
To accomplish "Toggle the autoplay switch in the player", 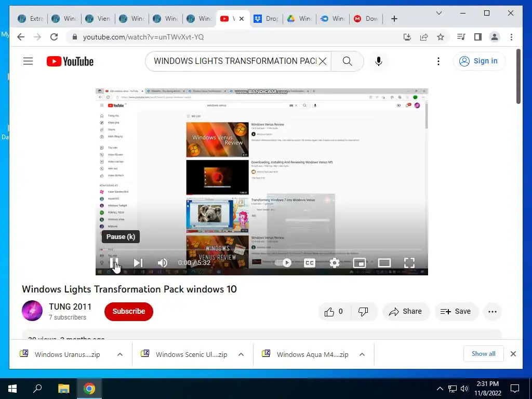I will point(284,262).
